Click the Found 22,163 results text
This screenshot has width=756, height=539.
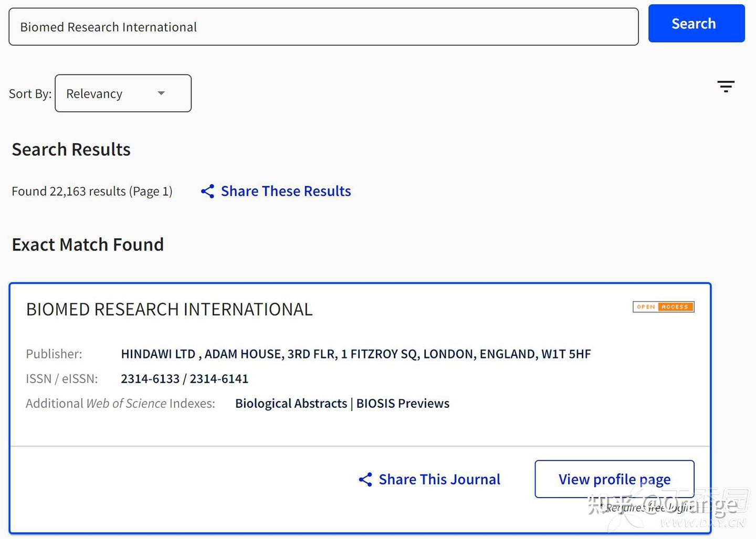tap(92, 191)
